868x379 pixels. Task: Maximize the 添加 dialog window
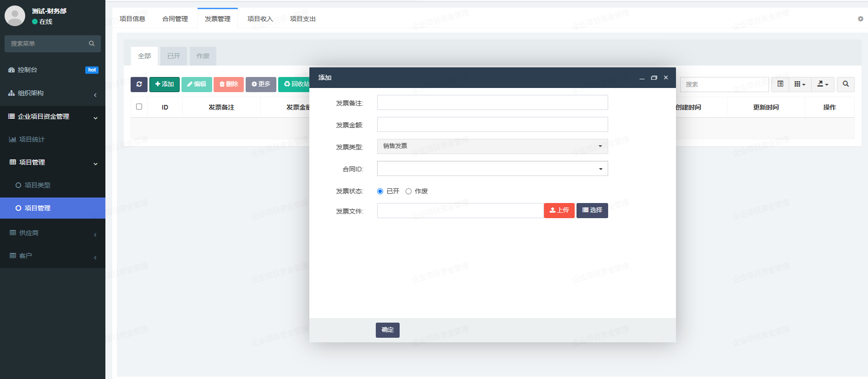point(654,78)
